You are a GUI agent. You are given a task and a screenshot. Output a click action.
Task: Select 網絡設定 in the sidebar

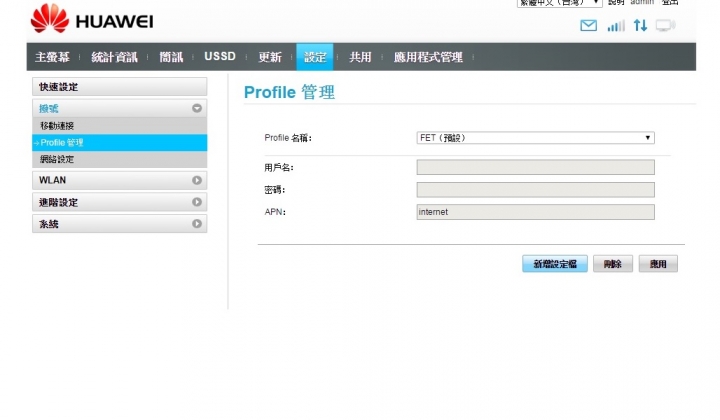(119, 159)
